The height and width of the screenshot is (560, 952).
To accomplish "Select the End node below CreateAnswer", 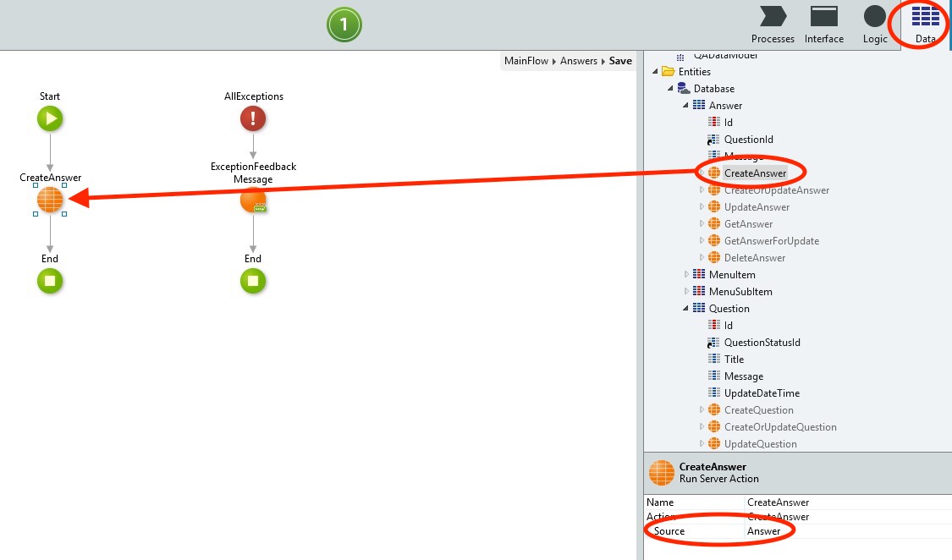I will coord(50,281).
